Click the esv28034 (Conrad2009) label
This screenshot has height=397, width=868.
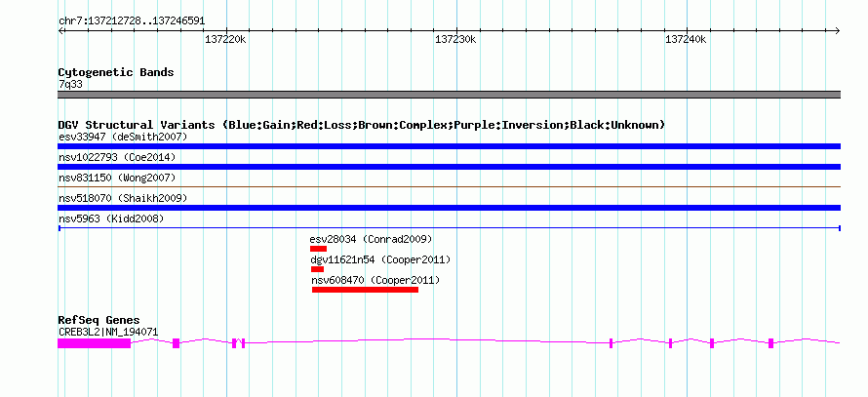[x=371, y=239]
